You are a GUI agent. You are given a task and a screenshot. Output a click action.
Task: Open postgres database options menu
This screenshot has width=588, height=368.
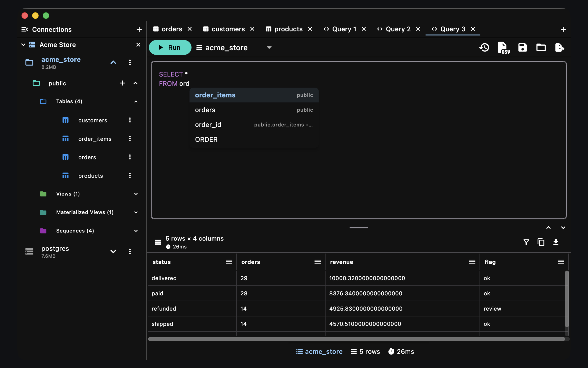130,251
